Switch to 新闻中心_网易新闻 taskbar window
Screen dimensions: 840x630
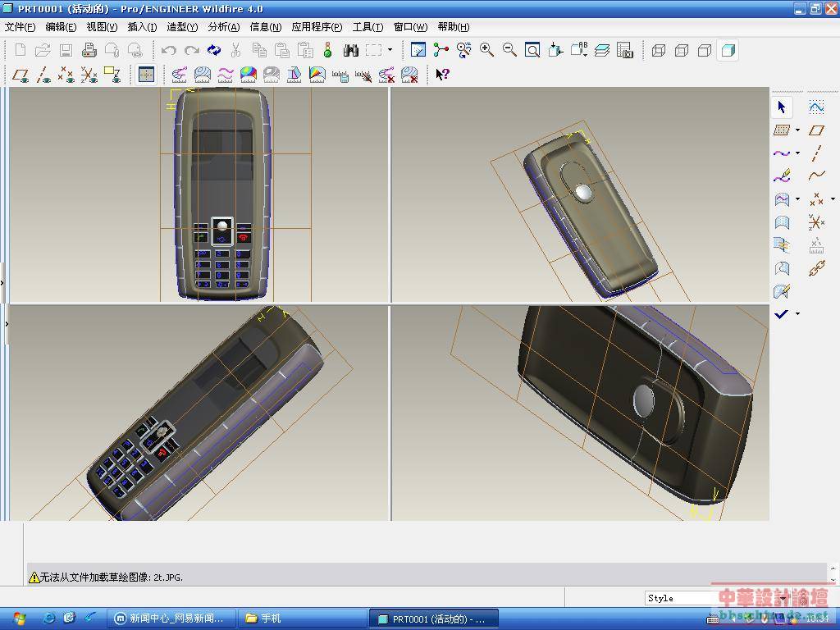click(170, 619)
